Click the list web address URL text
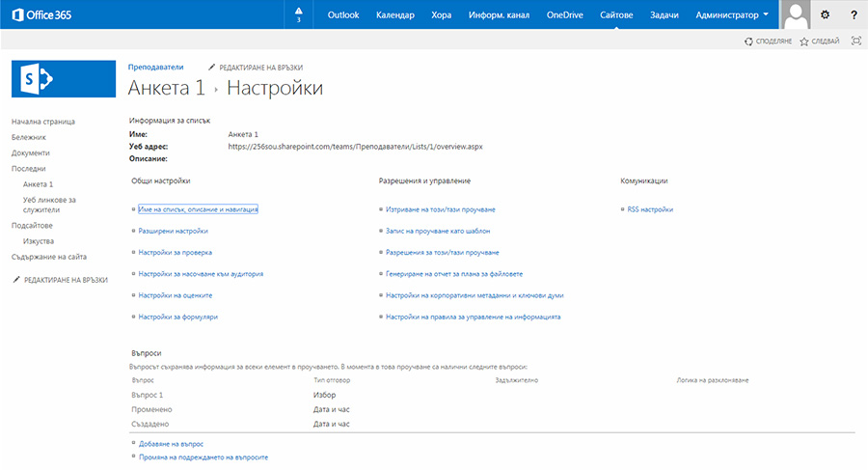The image size is (868, 470). pos(355,147)
